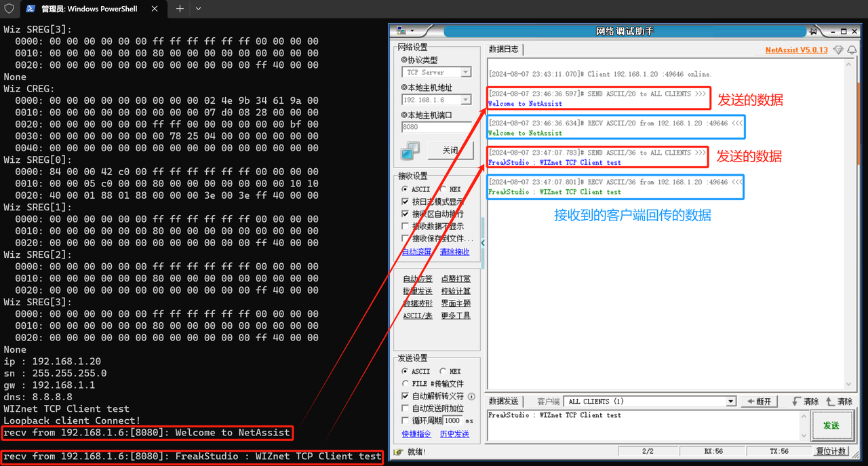
Task: Click the 自动滚屏 link
Action: pos(416,252)
